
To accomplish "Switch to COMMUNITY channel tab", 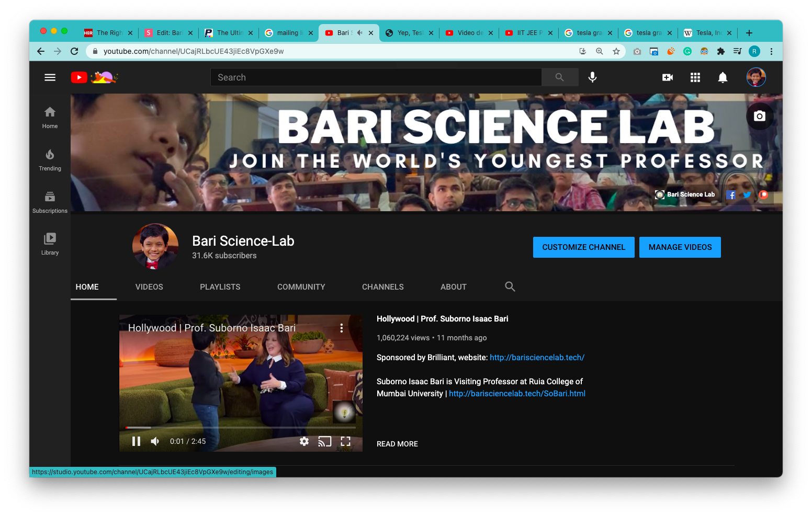I will click(x=301, y=286).
